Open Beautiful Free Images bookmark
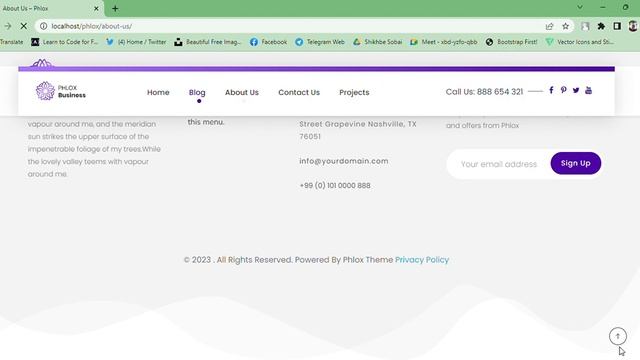 (x=208, y=42)
